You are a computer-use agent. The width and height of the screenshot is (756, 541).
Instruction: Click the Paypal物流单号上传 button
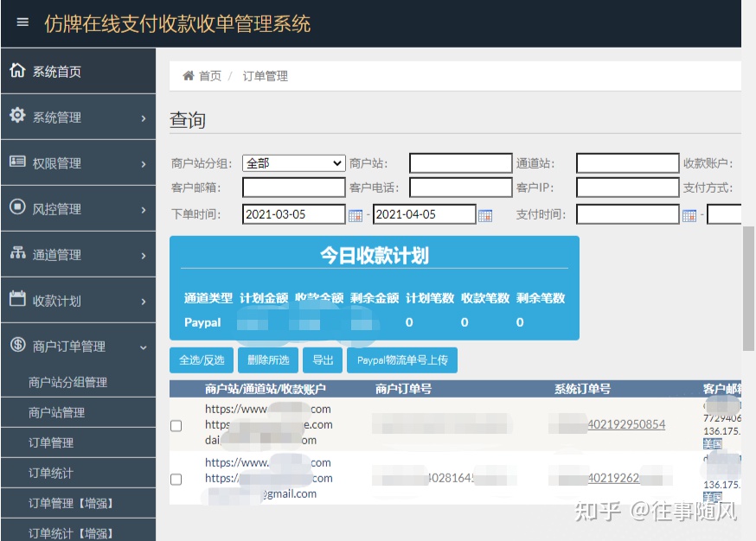(402, 360)
